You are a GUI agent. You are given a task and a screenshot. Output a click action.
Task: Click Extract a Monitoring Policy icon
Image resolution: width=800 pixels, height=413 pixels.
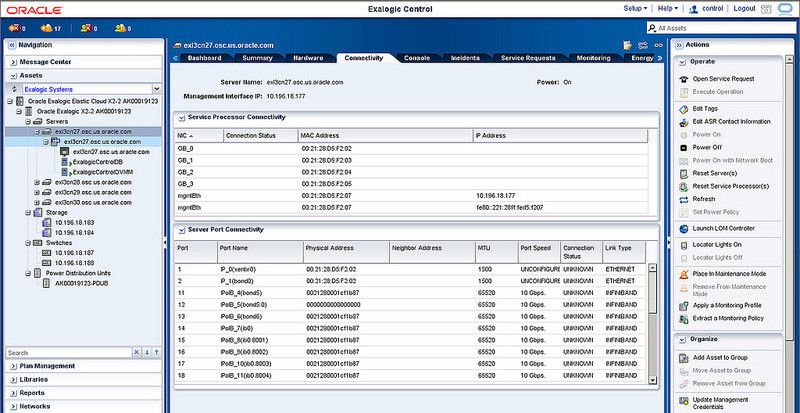684,319
